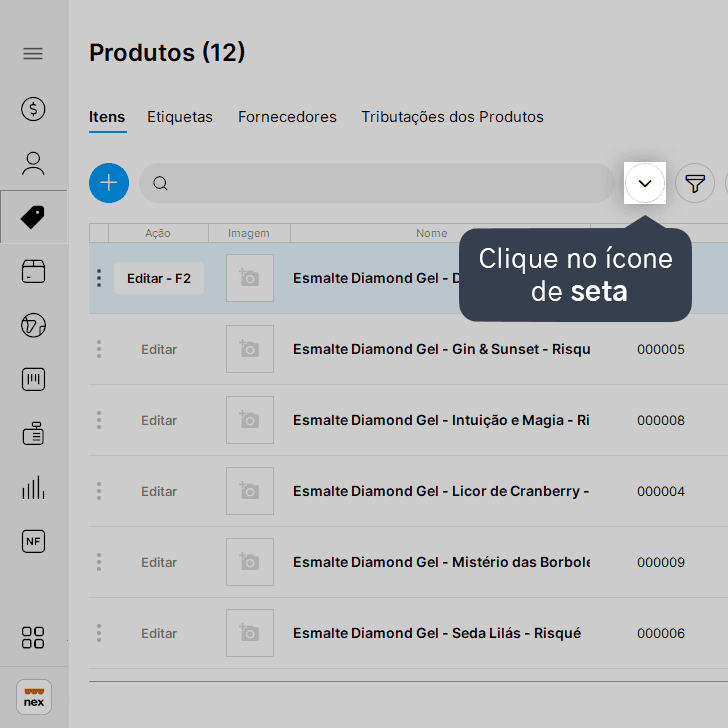The width and height of the screenshot is (728, 728).
Task: Open the cash register sidebar icon
Action: 33,434
